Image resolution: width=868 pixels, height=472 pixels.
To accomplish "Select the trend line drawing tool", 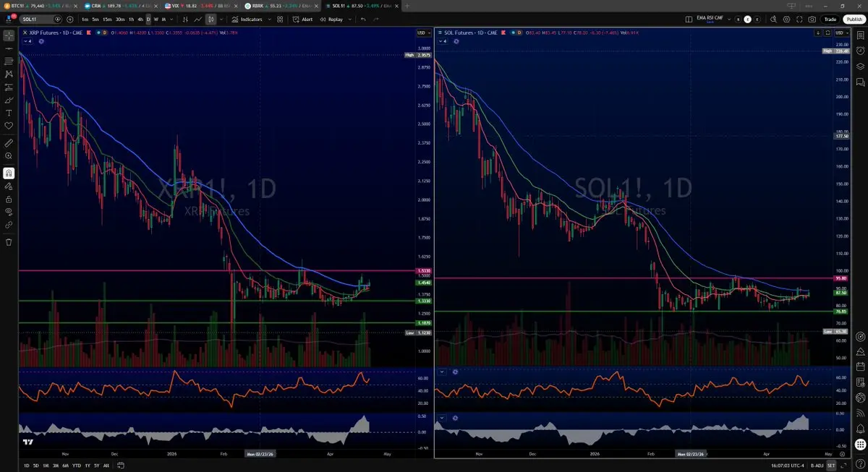I will [x=9, y=48].
